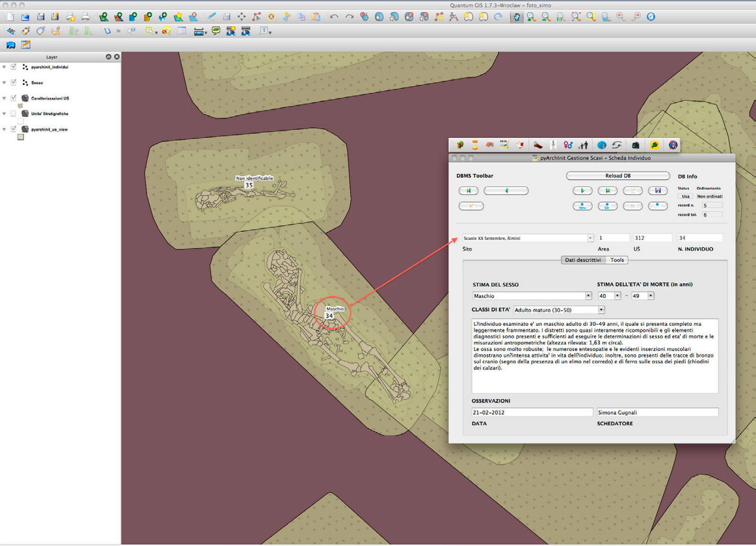Switch to the Dati descrittivi tab
Image resolution: width=756 pixels, height=546 pixels.
click(x=583, y=260)
